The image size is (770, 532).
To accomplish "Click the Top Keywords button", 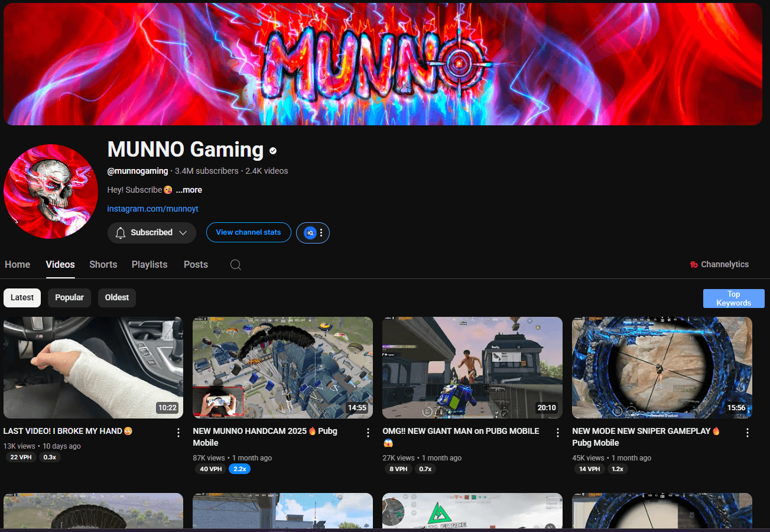I will tap(733, 299).
